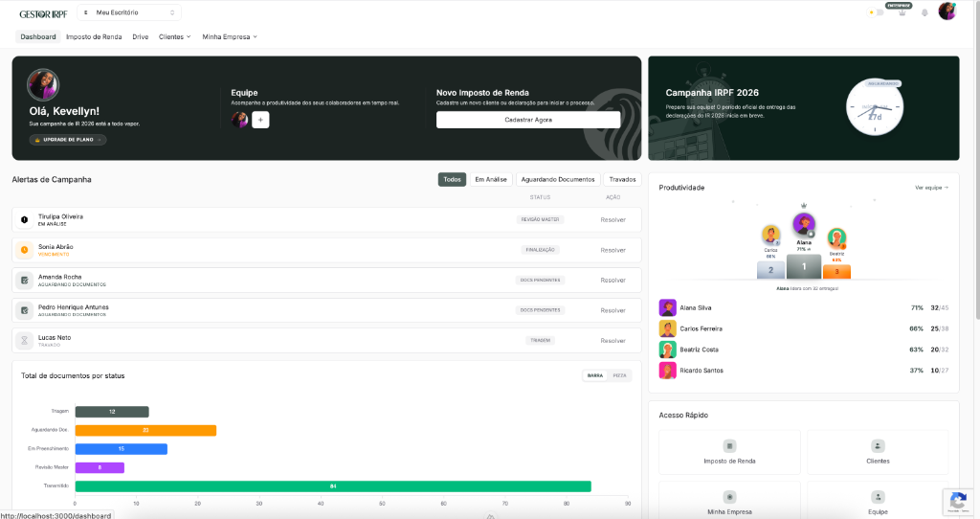Click the document icon for Pedro Henrique Antunes

(24, 310)
